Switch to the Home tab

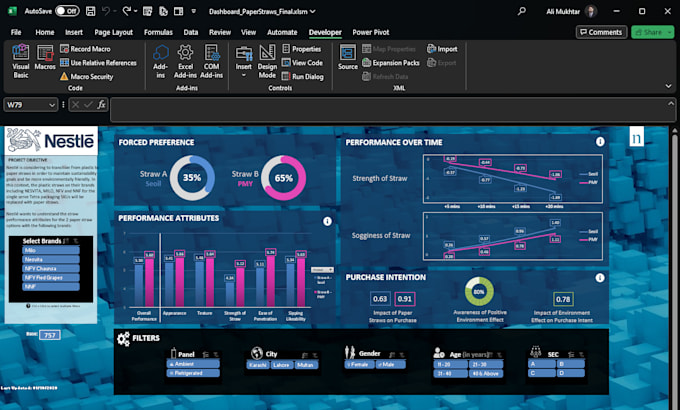[45, 32]
